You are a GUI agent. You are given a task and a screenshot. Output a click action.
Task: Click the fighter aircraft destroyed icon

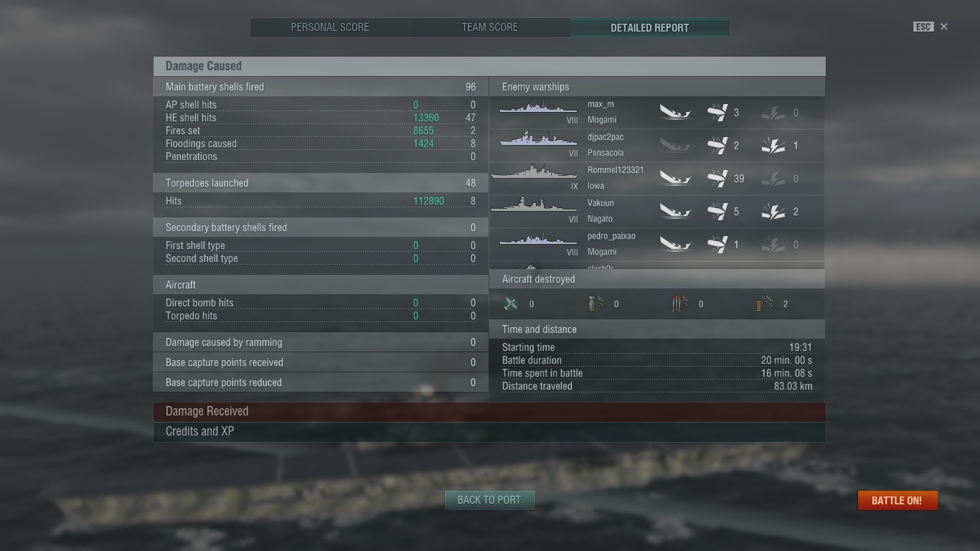tap(511, 304)
